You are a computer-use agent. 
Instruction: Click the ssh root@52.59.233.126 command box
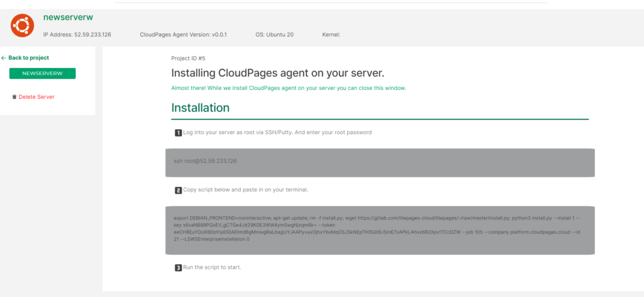pyautogui.click(x=380, y=163)
